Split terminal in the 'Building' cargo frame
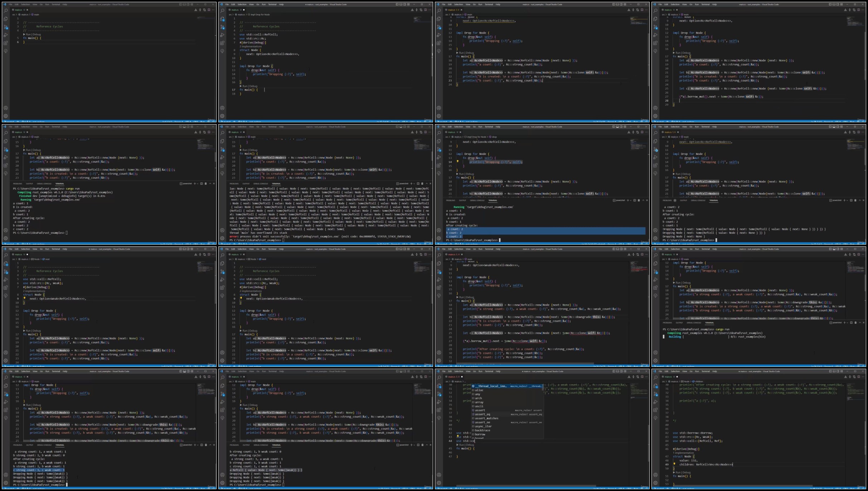The height and width of the screenshot is (491, 868). coord(851,323)
